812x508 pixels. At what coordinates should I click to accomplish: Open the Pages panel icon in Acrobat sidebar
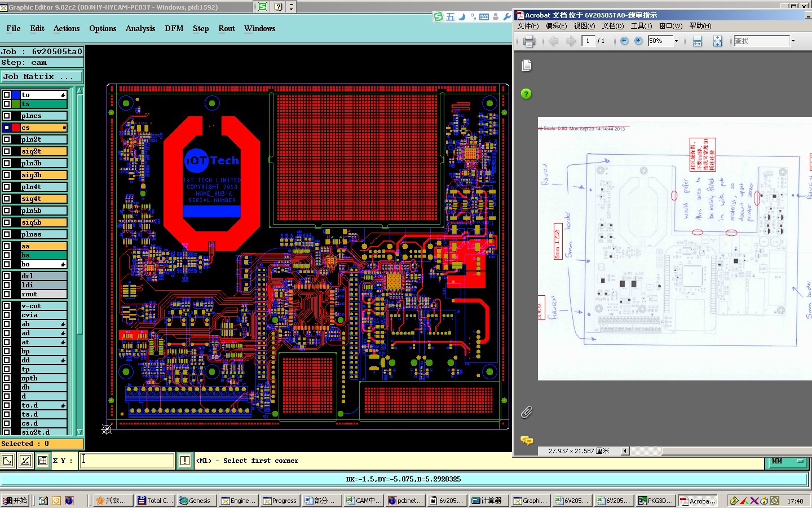click(527, 65)
